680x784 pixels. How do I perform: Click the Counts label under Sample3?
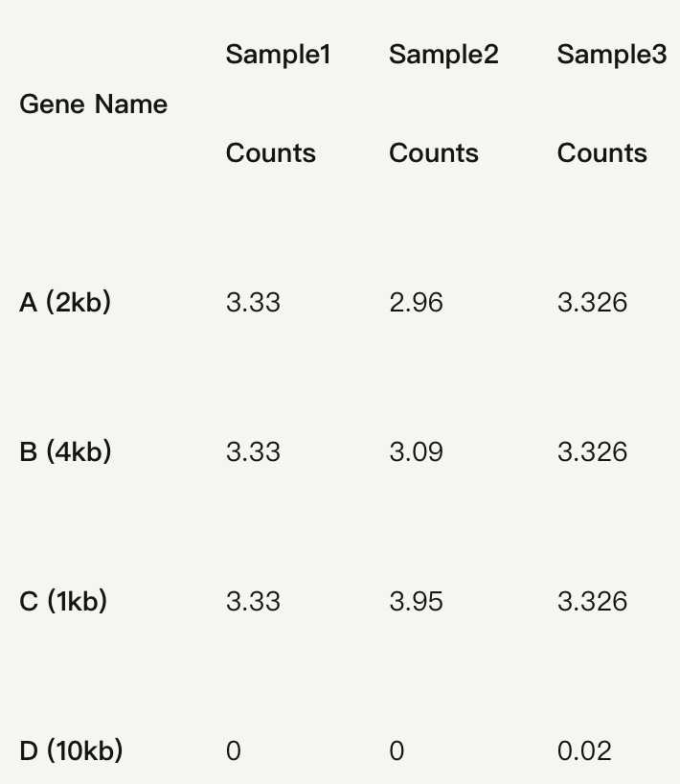click(x=601, y=153)
